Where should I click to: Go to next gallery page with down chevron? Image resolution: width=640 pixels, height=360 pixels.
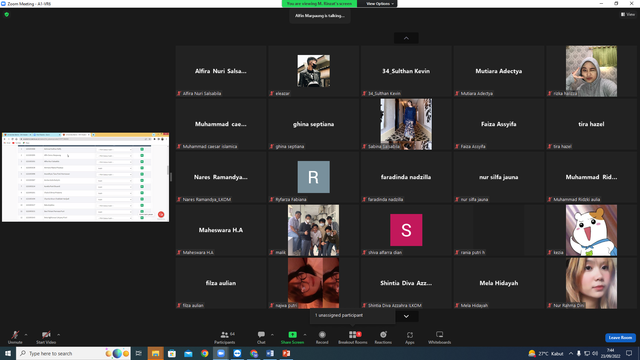tap(406, 316)
